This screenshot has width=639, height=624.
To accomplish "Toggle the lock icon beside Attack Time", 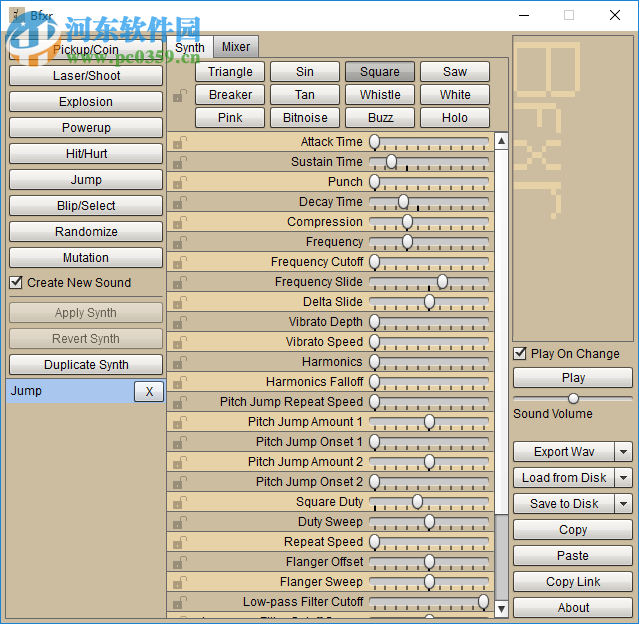I will 180,142.
